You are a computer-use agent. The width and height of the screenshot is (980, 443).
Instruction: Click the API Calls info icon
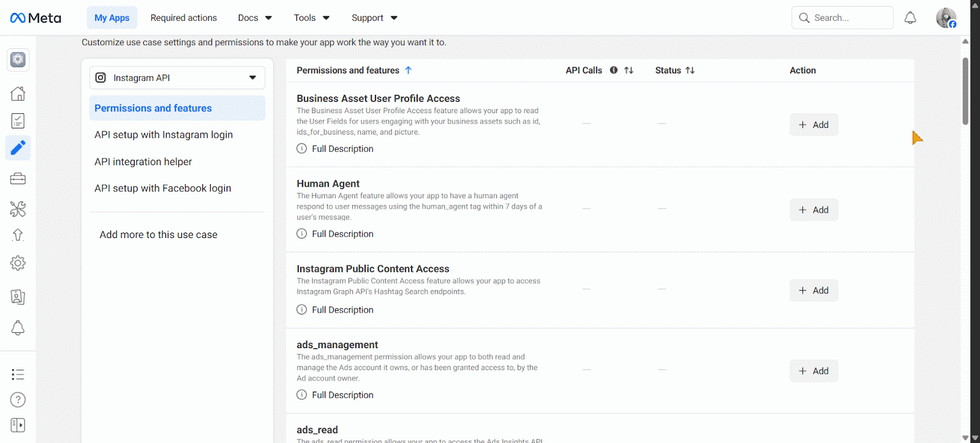614,70
